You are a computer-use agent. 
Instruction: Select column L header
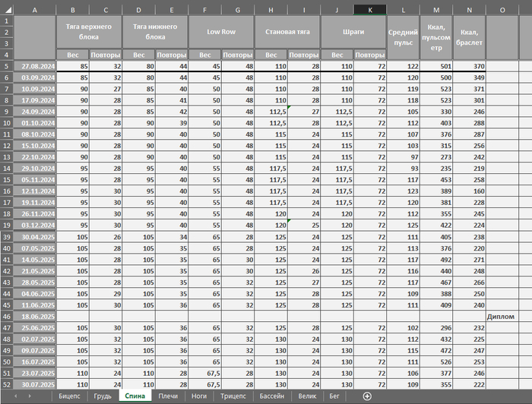click(403, 10)
